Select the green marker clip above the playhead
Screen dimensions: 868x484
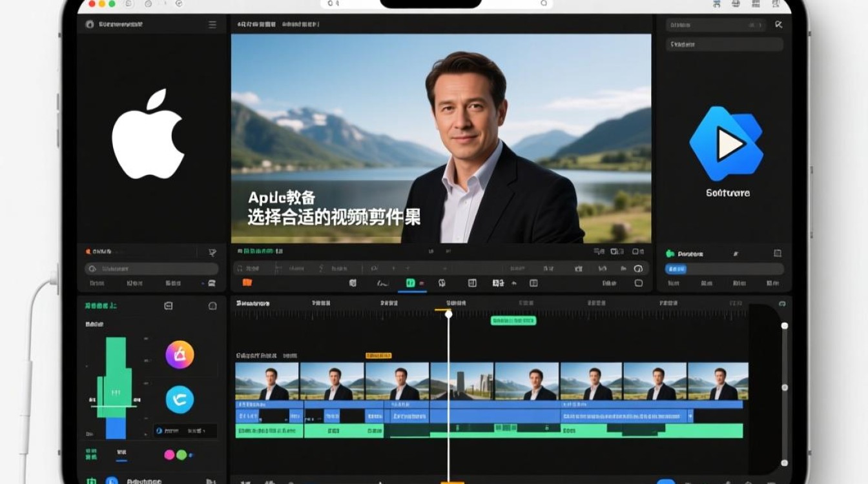(513, 320)
